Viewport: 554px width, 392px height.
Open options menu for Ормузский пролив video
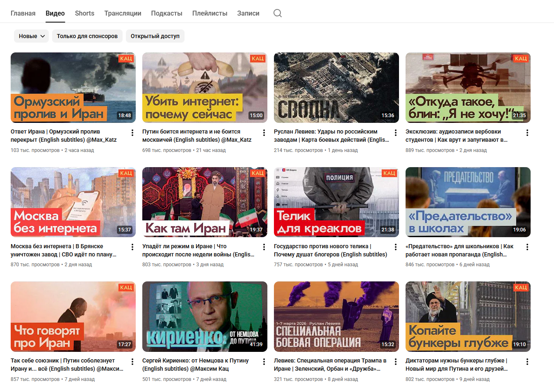click(132, 133)
